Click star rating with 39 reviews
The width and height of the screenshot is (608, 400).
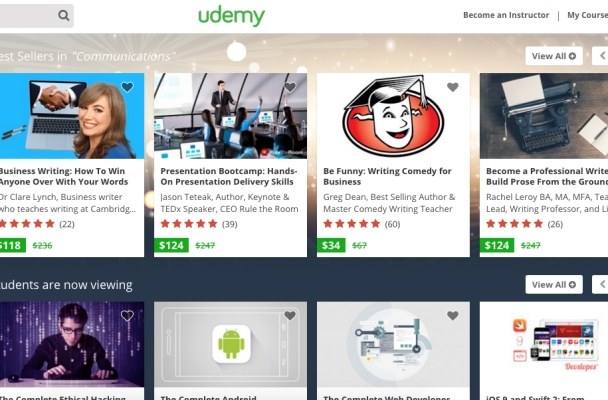[x=199, y=224]
